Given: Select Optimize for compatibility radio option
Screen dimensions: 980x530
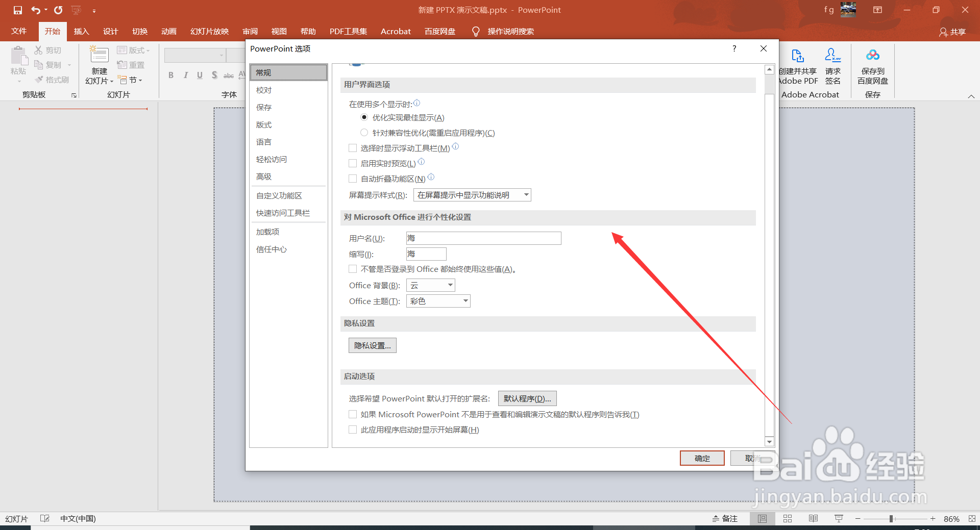Looking at the screenshot, I should [x=364, y=133].
